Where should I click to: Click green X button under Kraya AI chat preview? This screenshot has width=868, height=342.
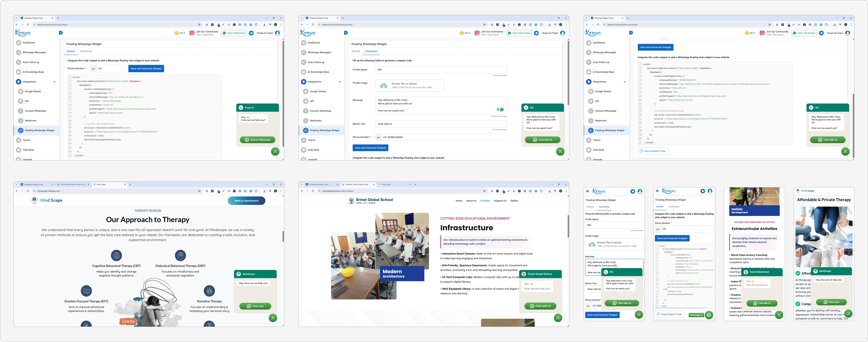tap(275, 151)
